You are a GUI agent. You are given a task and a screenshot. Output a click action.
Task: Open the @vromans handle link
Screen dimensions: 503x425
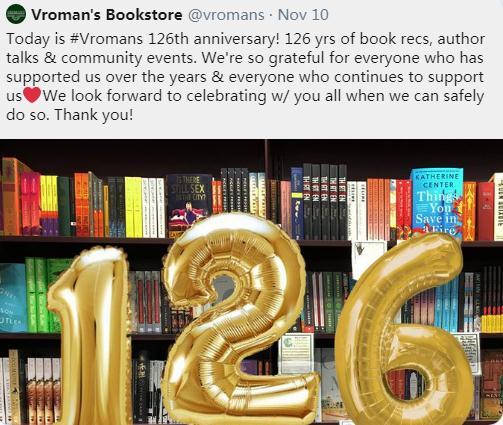pos(226,15)
